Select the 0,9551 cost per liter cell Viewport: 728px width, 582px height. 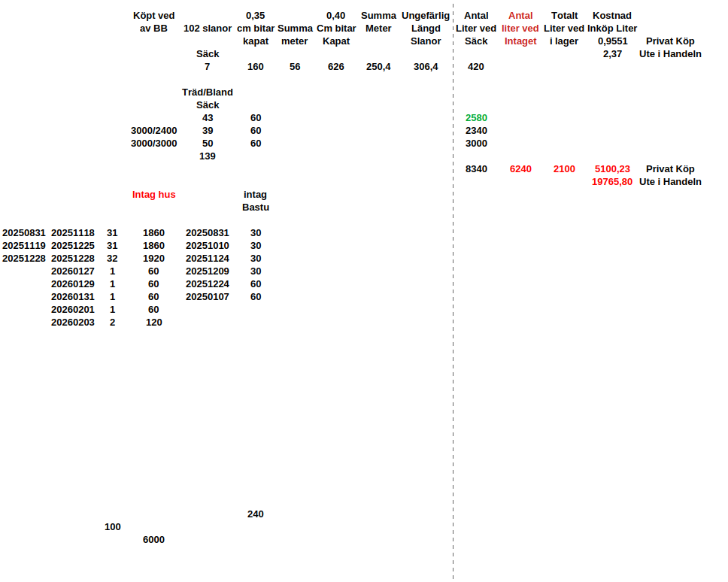click(612, 41)
